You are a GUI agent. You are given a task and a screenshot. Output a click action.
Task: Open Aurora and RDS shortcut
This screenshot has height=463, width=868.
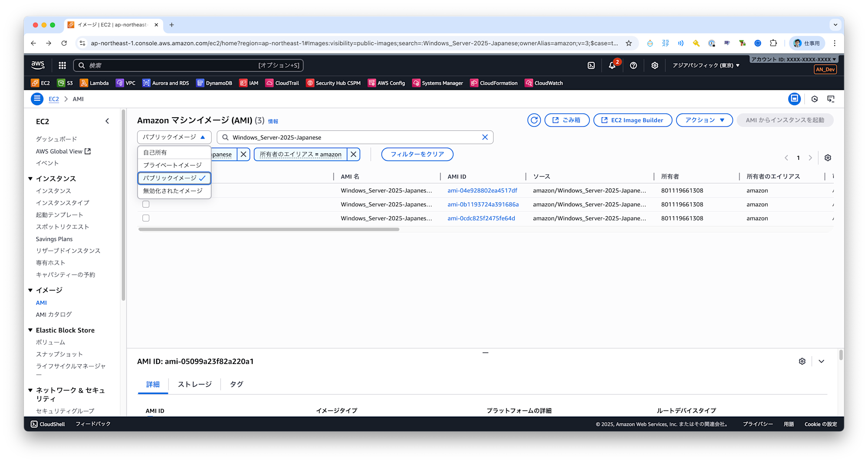tap(166, 83)
